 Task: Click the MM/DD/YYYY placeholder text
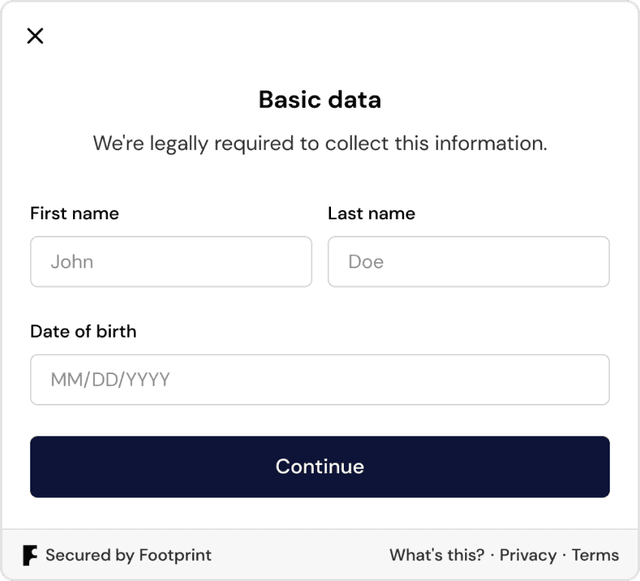110,380
